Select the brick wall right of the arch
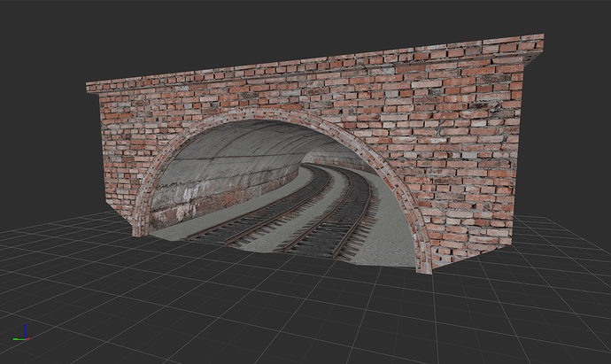The width and height of the screenshot is (611, 364). (x=469, y=159)
